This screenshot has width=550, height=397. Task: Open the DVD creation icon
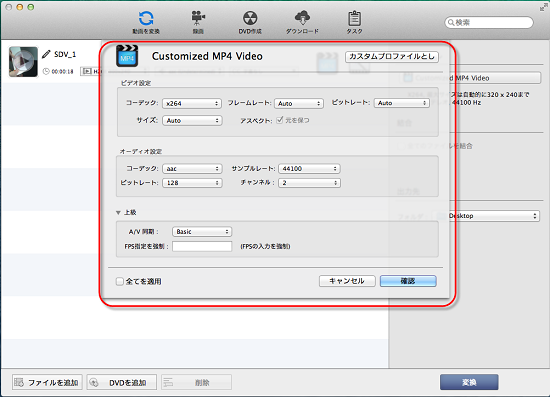click(250, 18)
